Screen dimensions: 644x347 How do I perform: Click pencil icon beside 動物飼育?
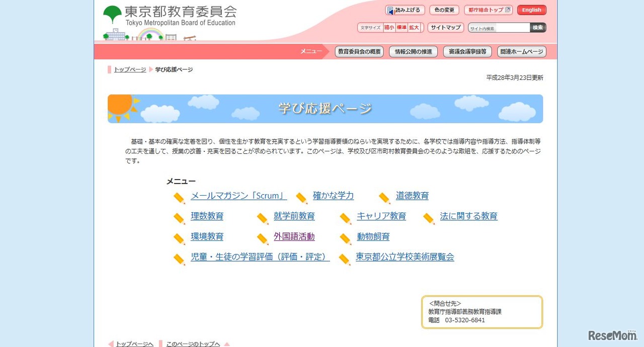pyautogui.click(x=346, y=239)
